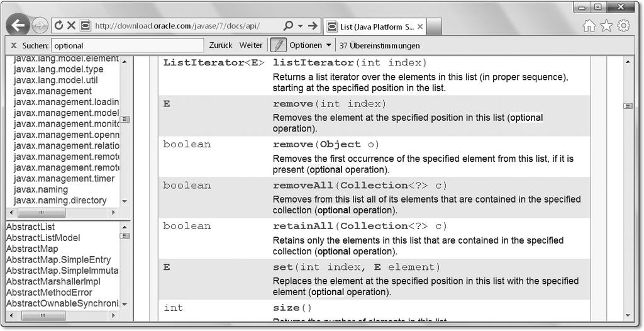Open the javax.naming package link

pos(41,189)
